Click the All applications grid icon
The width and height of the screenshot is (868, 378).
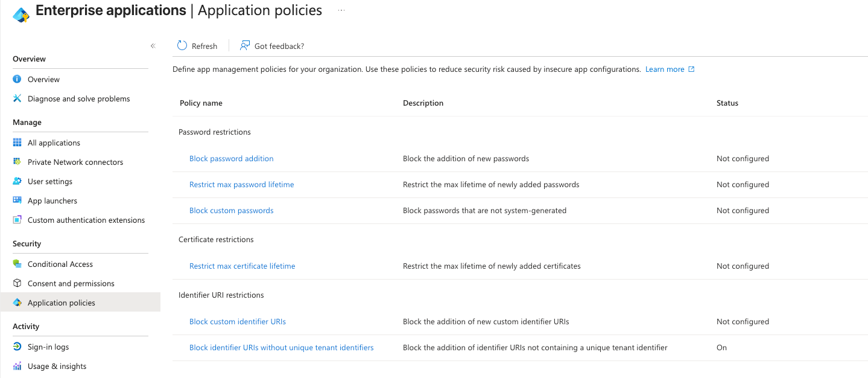17,143
